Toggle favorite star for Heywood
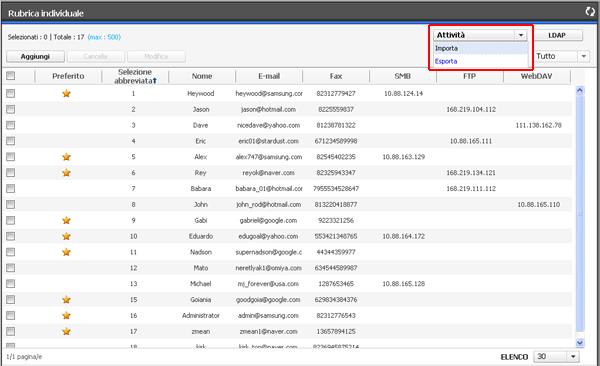 pos(66,93)
